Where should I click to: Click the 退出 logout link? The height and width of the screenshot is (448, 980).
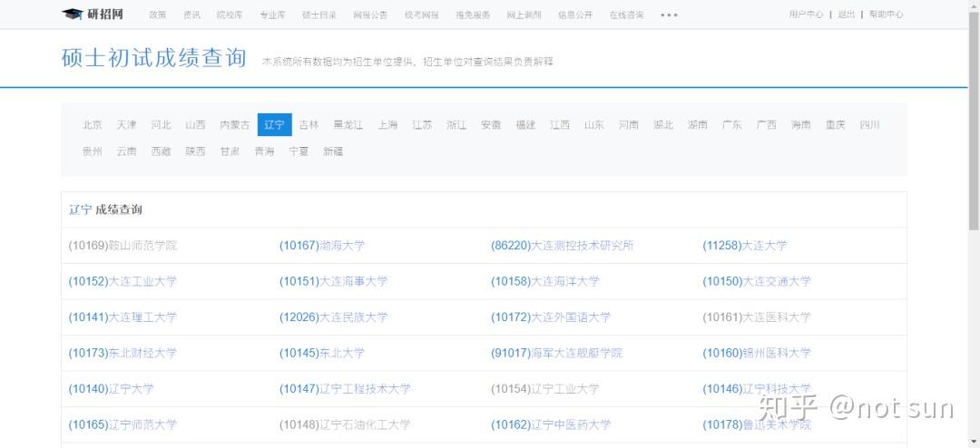[847, 15]
